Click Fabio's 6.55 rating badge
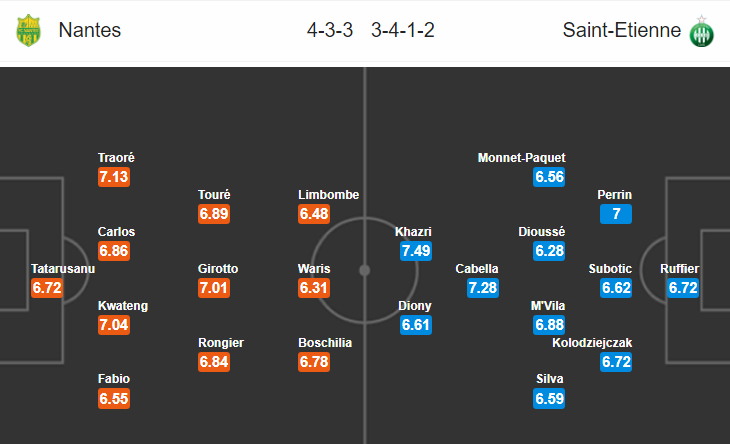This screenshot has height=444, width=730. (x=114, y=399)
